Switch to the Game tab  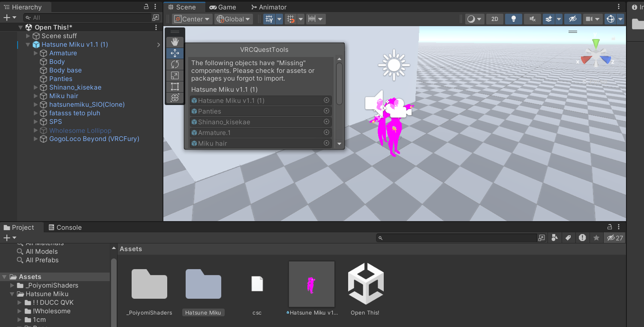pos(223,7)
